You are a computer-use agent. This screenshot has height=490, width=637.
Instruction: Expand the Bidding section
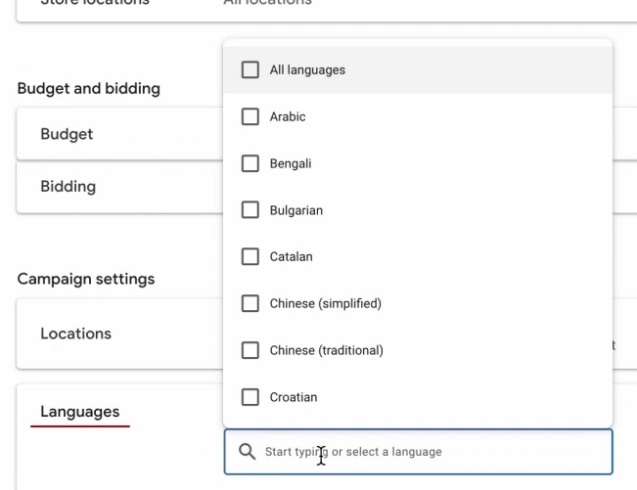point(68,186)
